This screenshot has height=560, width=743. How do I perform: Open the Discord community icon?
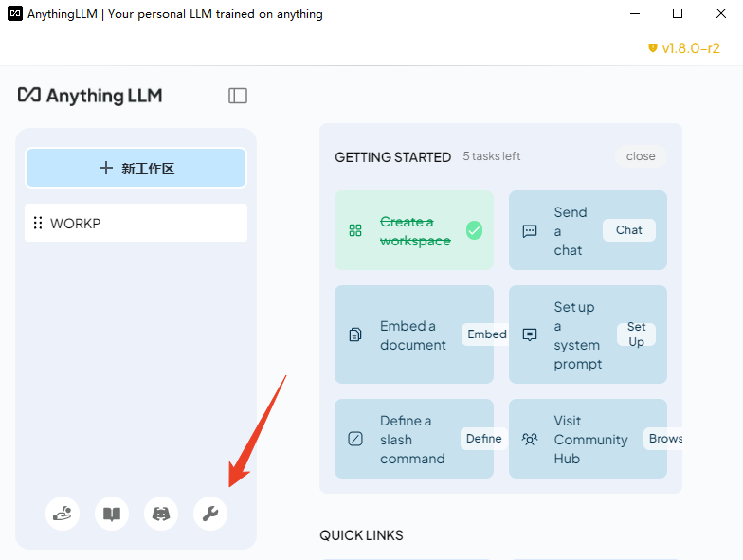tap(161, 514)
